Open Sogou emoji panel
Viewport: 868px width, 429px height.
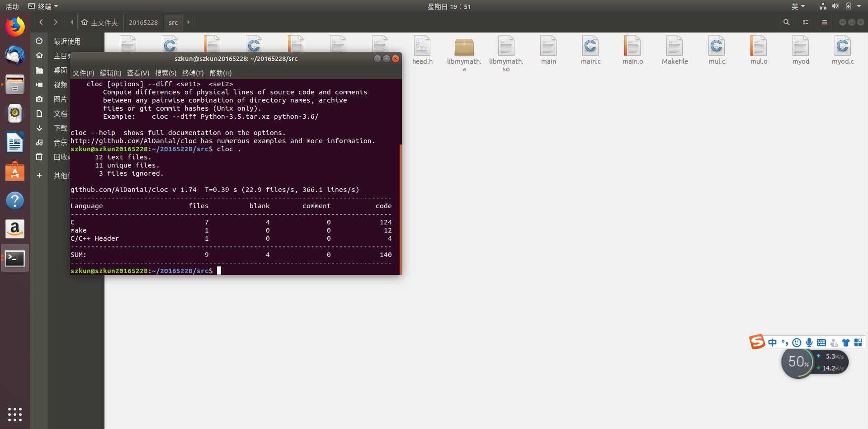(x=797, y=342)
